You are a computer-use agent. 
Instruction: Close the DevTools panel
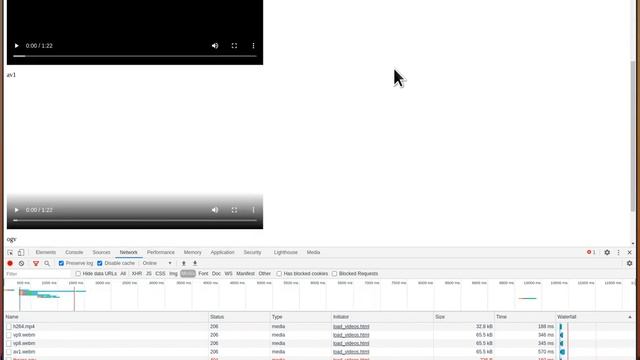pyautogui.click(x=629, y=253)
